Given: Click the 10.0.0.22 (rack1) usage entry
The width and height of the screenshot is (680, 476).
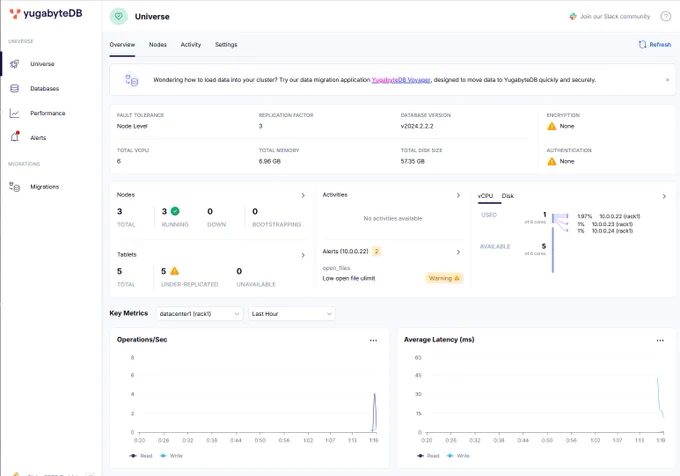Looking at the screenshot, I should (x=608, y=216).
